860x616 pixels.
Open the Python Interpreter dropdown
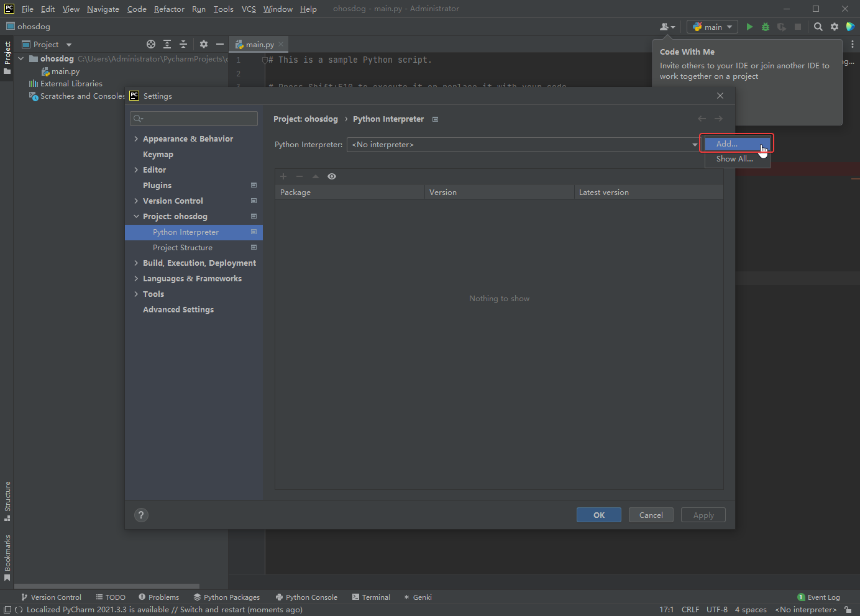coord(523,145)
